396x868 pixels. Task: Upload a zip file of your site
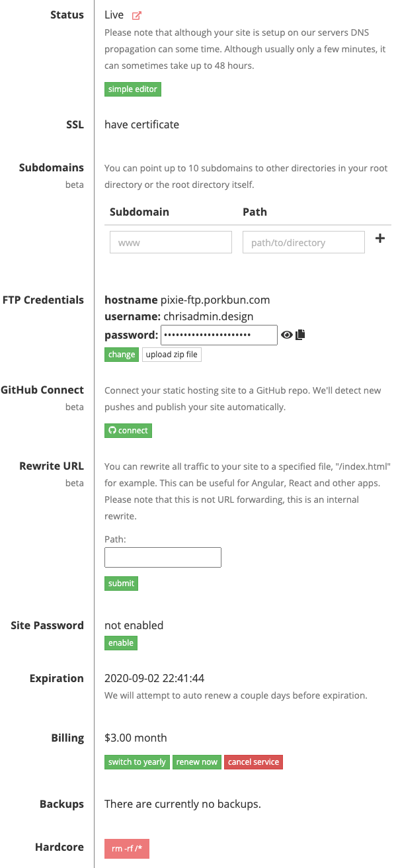coord(171,354)
